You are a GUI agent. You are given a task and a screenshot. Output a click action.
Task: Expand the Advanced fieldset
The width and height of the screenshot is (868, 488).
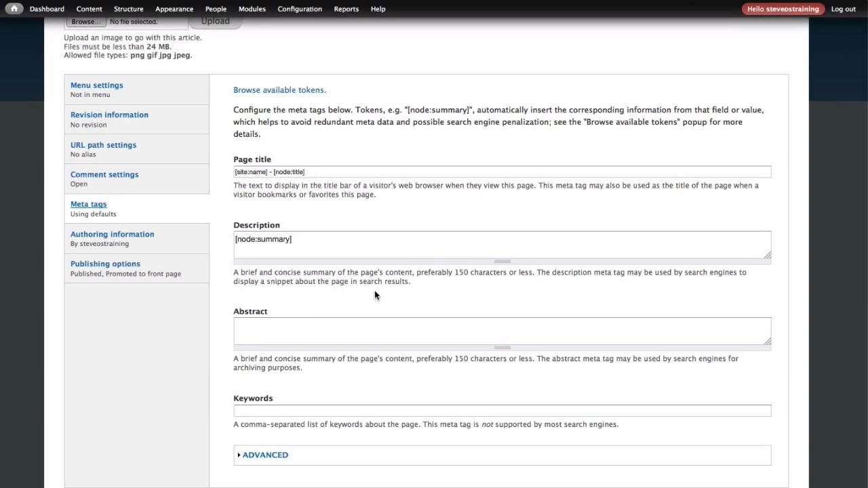tap(264, 455)
